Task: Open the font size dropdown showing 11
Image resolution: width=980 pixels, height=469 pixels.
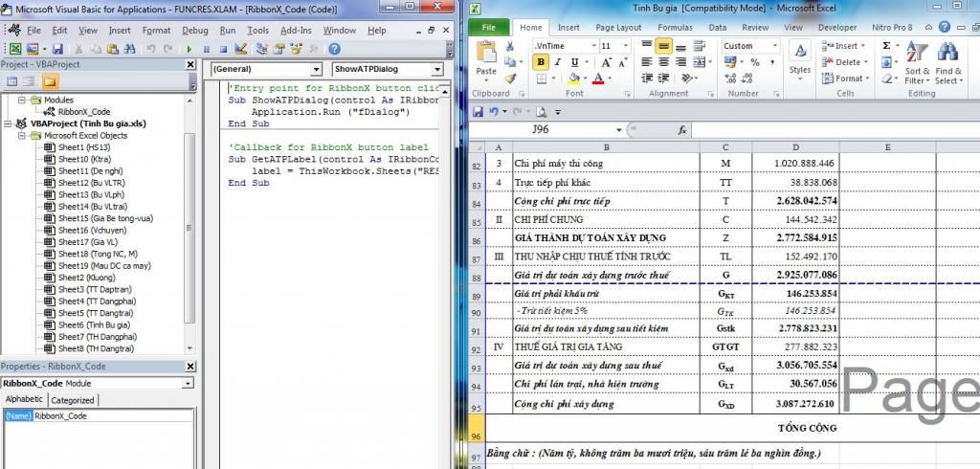Action: tap(633, 46)
